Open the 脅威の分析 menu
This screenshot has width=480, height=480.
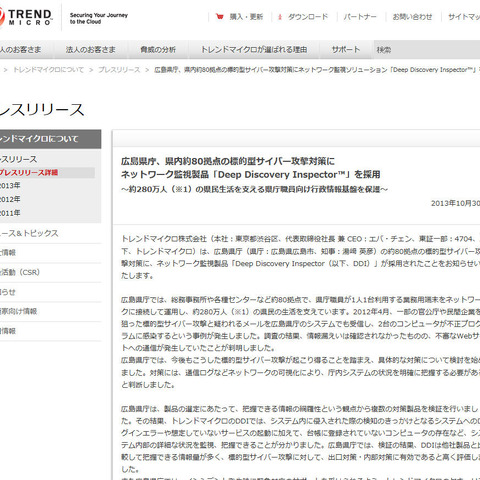[x=158, y=50]
